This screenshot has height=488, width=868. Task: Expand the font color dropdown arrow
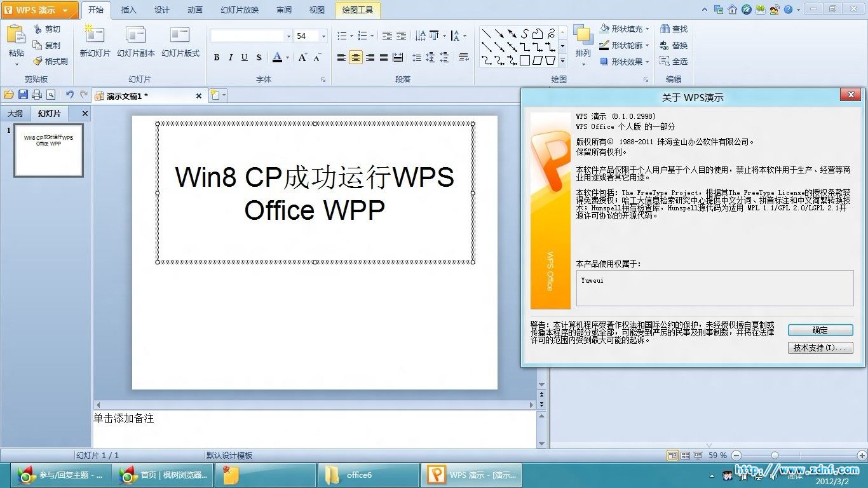(287, 58)
